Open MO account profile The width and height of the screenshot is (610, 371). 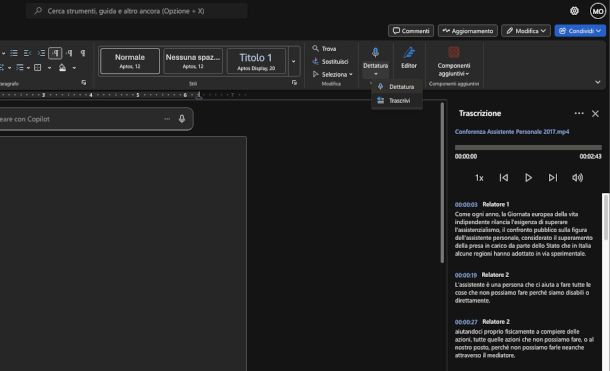598,11
